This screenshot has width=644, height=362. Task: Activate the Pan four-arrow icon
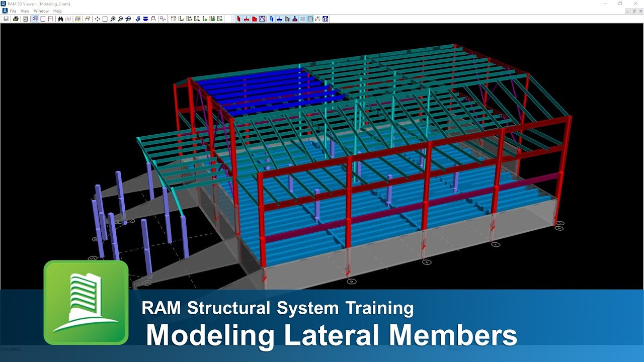click(x=97, y=19)
